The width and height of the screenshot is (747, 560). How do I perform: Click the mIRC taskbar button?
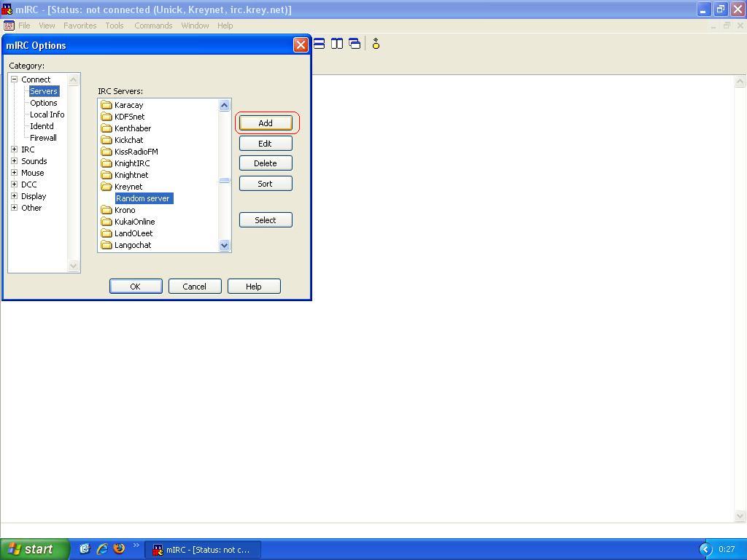coord(203,550)
